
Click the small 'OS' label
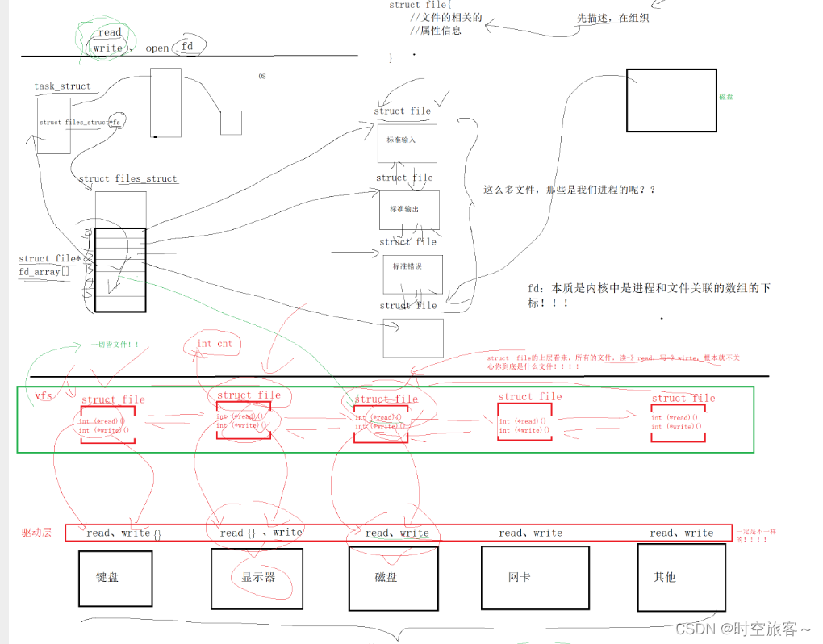pyautogui.click(x=262, y=77)
